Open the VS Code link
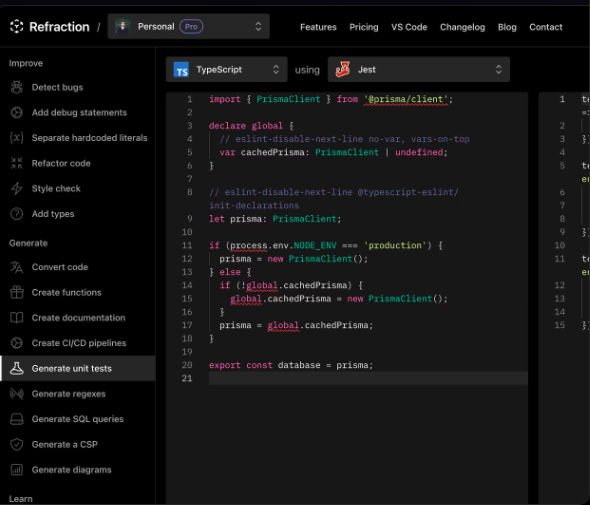This screenshot has width=590, height=505. point(409,27)
